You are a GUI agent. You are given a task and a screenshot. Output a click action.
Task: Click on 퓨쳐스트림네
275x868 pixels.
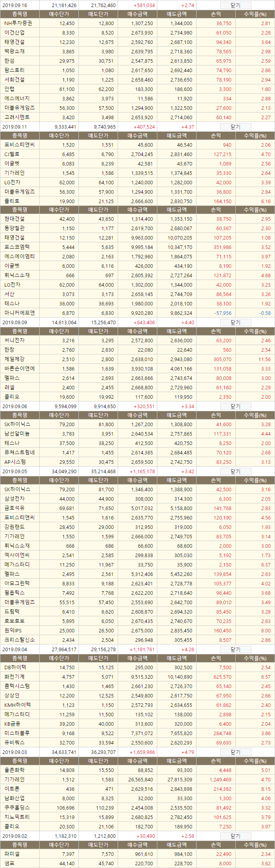[20, 452]
